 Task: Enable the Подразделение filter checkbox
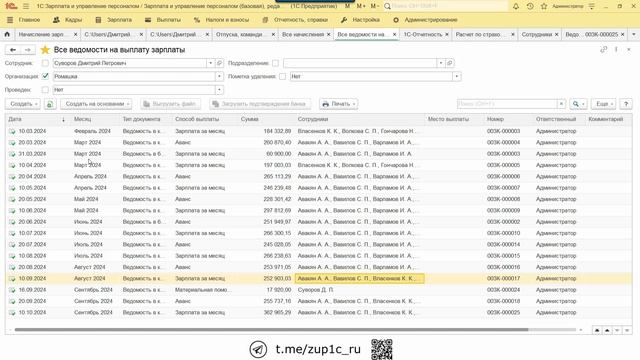tap(276, 63)
